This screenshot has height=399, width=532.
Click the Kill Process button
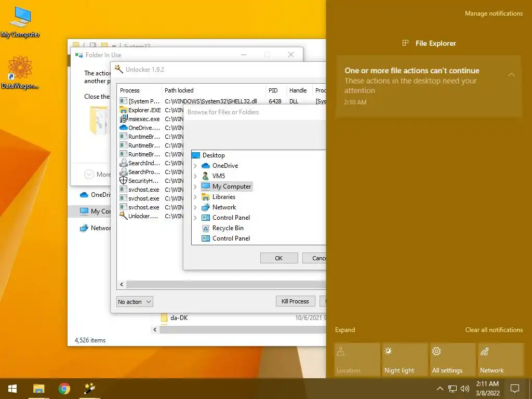click(295, 301)
